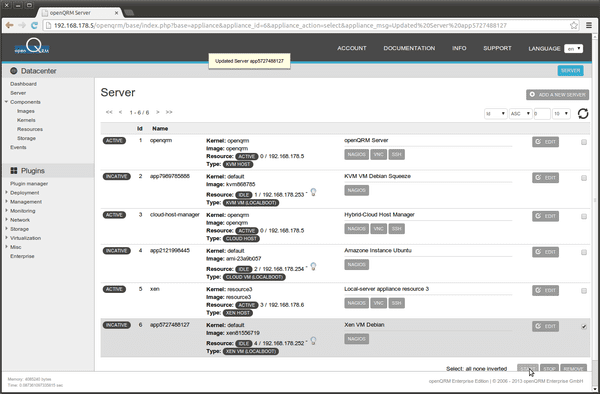
Task: Click lightbulb icon for app5727488127
Action: [x=313, y=340]
